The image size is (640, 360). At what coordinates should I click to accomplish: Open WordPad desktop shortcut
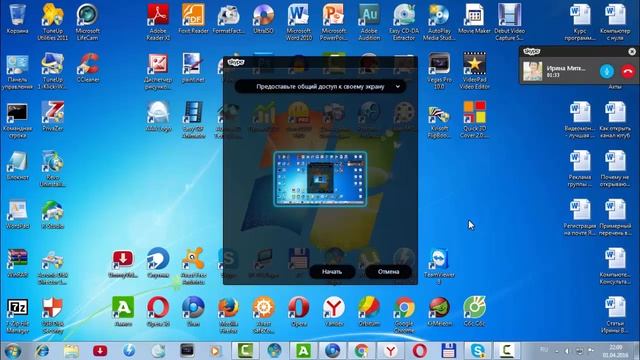point(18,214)
